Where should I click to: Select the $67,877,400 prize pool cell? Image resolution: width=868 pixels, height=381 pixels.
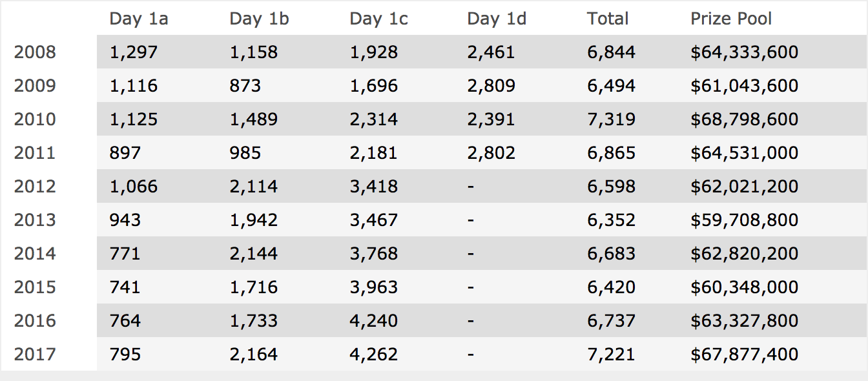tap(745, 355)
